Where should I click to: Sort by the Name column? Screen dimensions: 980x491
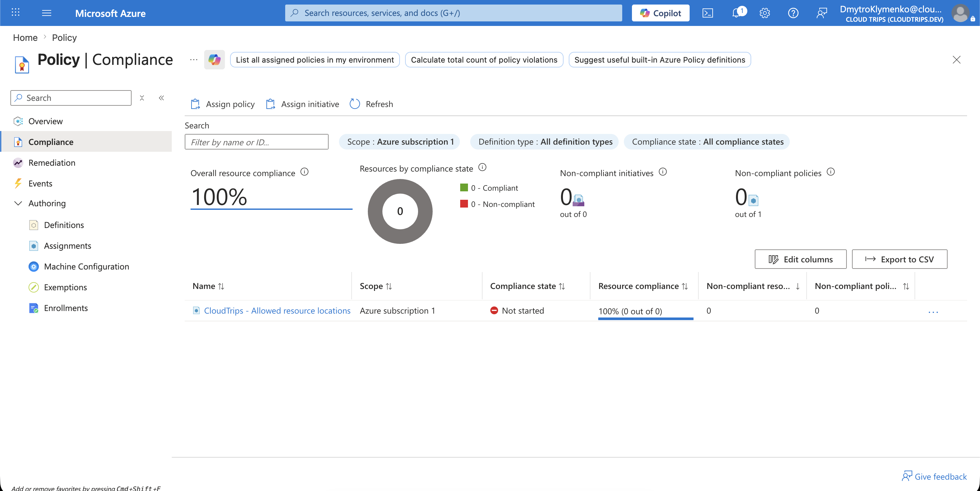point(208,286)
